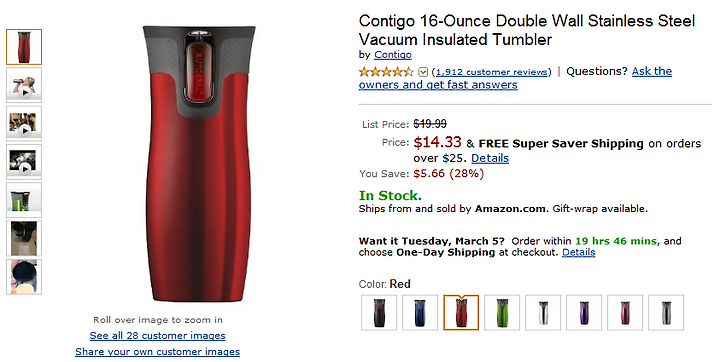Open the tumbler lid top-view thumbnail
Image resolution: width=720 pixels, height=362 pixels.
click(24, 277)
